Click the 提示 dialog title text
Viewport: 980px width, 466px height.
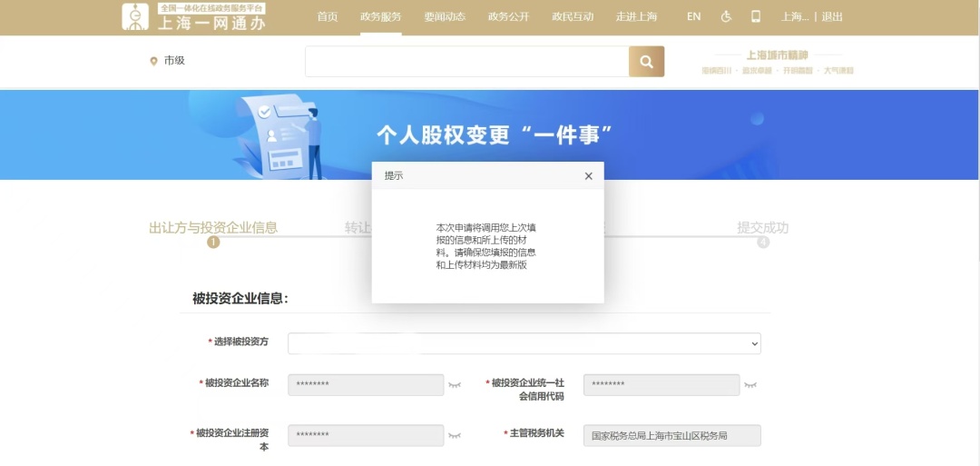(x=394, y=175)
